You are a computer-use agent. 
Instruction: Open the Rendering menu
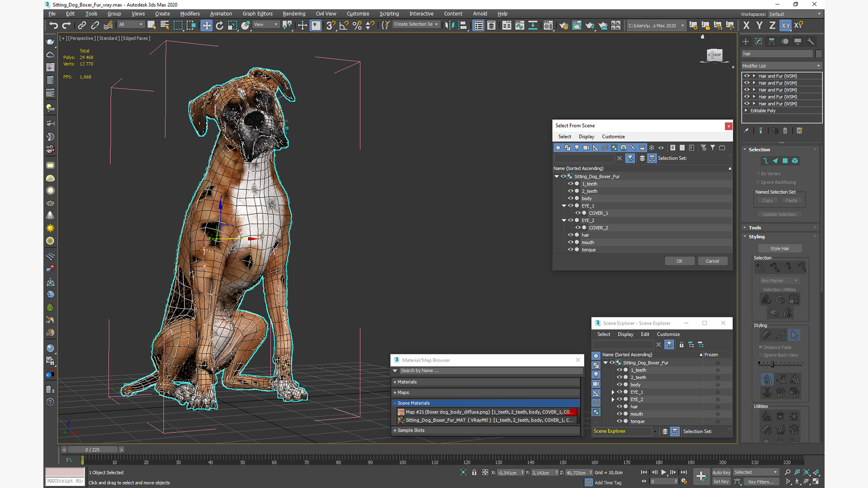[294, 14]
